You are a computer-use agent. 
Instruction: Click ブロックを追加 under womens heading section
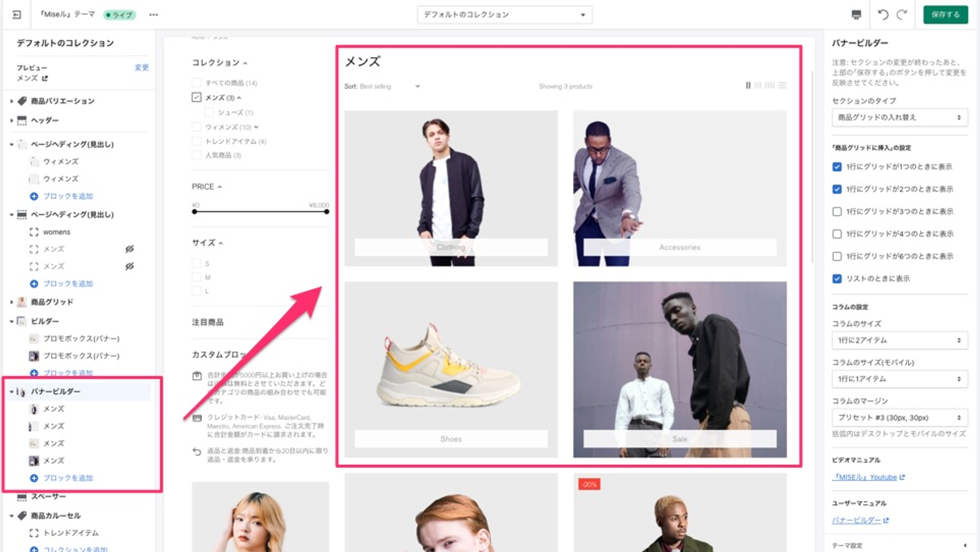click(x=68, y=284)
